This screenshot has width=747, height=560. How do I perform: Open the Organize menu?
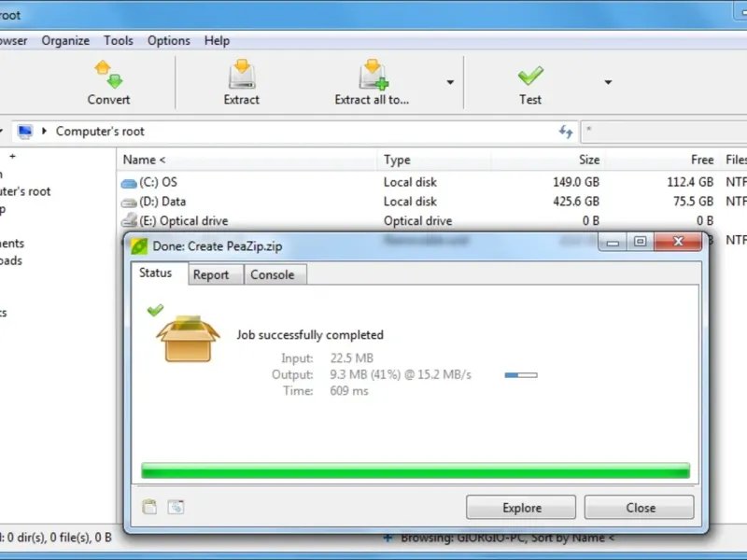[x=65, y=41]
